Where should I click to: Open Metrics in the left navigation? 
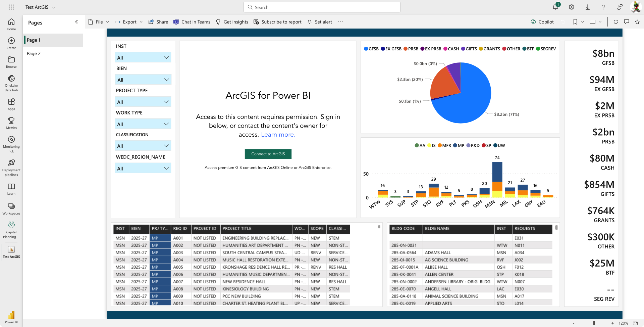click(11, 123)
